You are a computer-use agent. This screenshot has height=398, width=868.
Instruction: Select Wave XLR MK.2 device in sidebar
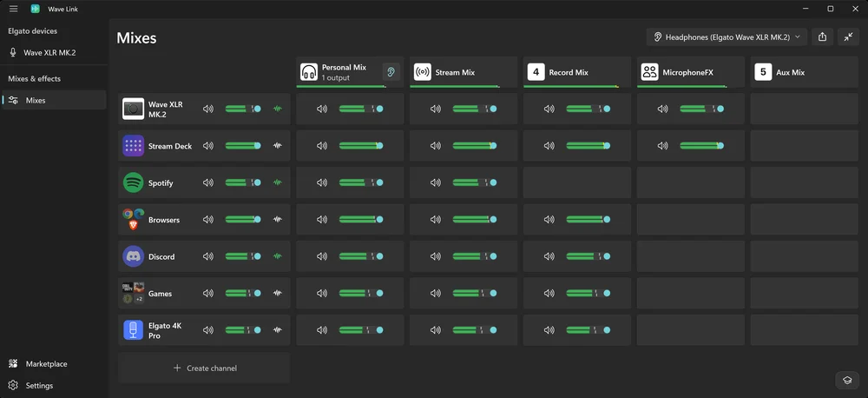[x=54, y=53]
